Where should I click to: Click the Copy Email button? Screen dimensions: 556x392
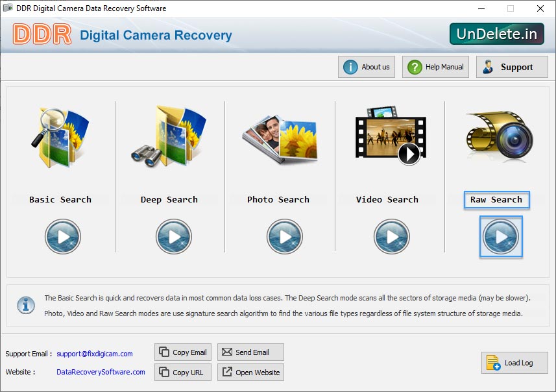coord(183,352)
